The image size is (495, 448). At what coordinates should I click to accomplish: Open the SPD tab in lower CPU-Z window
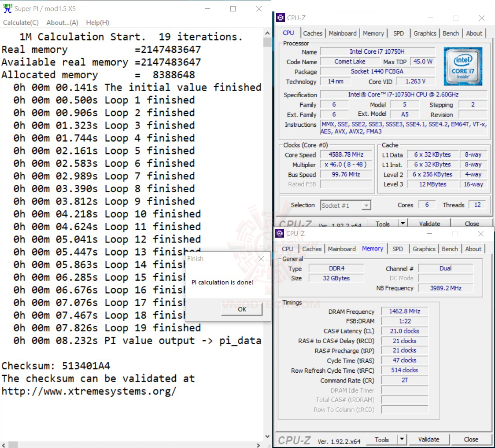(397, 249)
